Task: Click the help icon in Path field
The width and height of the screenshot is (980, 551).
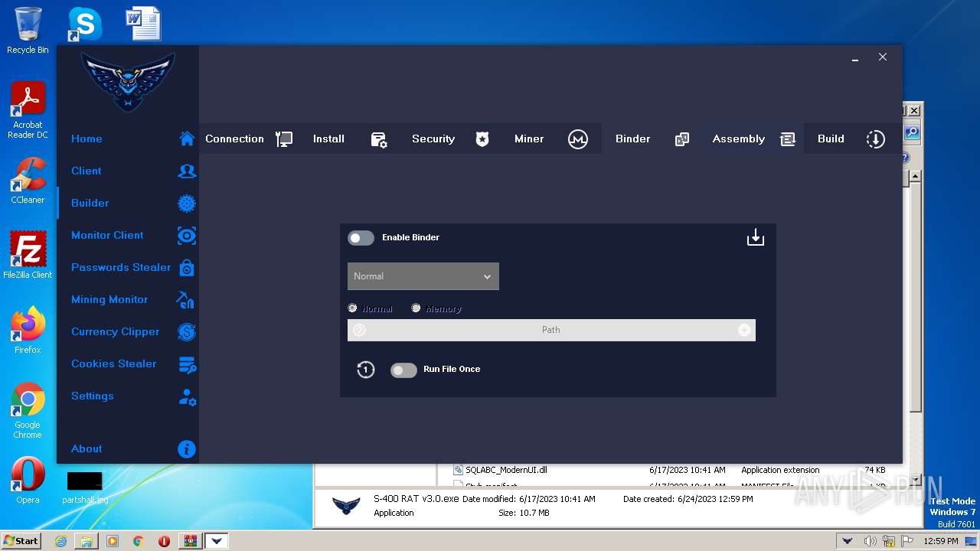Action: (359, 330)
